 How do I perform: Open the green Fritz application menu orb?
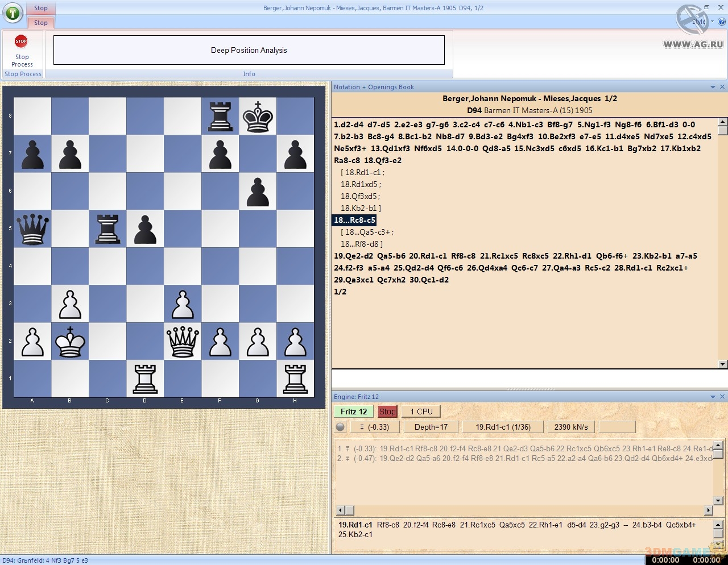13,13
